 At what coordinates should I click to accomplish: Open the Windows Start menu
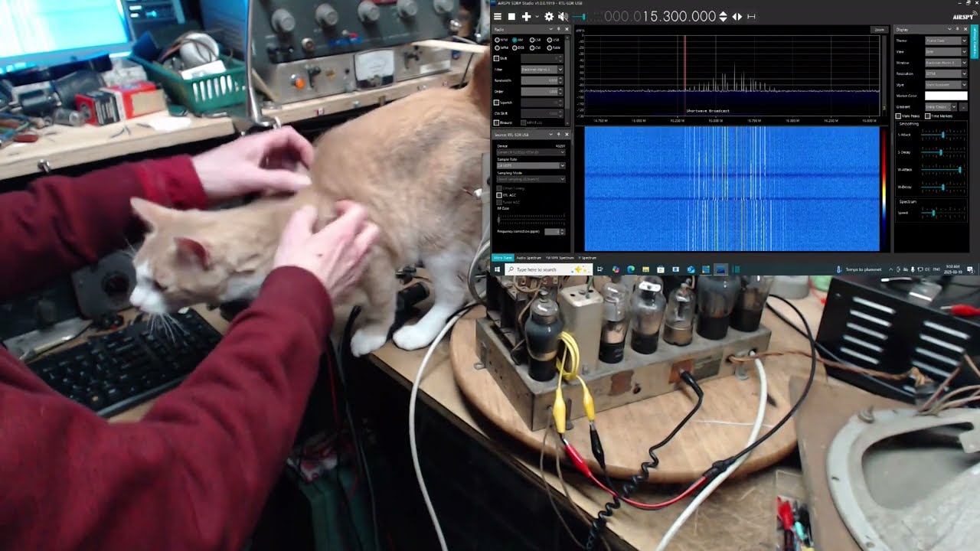(497, 269)
